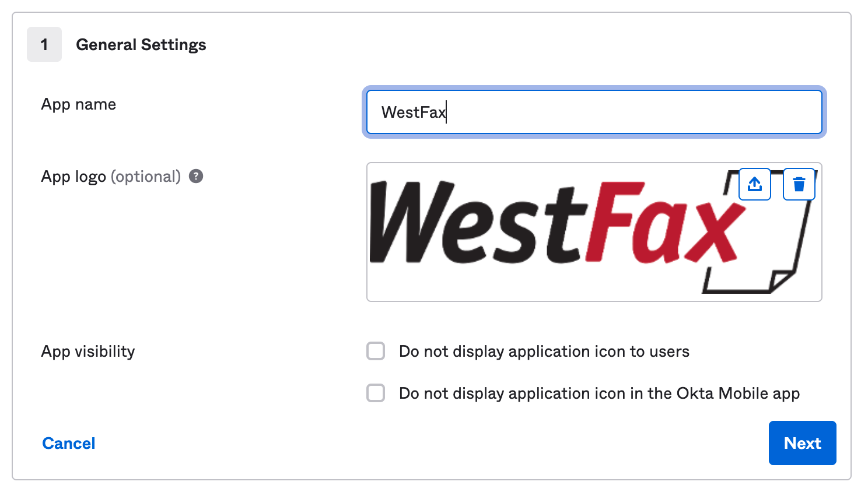
Task: Click the upload logo icon
Action: 754,184
